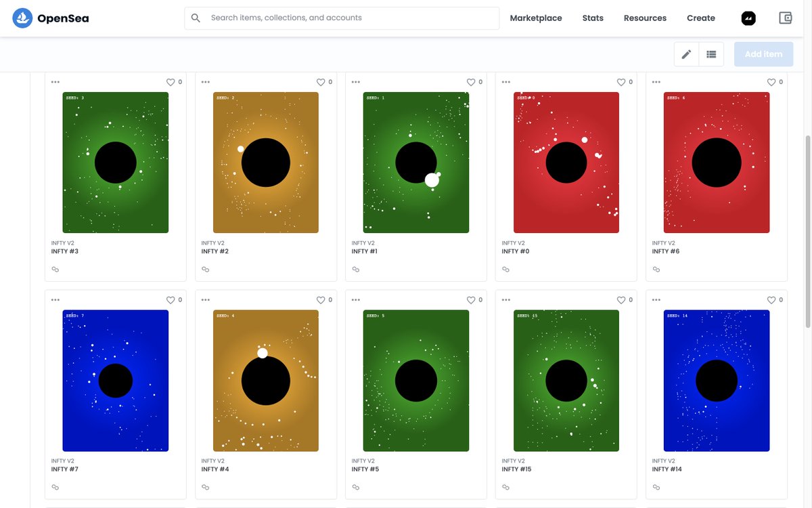This screenshot has width=812, height=508.
Task: Click the pencil edit icon
Action: (686, 54)
